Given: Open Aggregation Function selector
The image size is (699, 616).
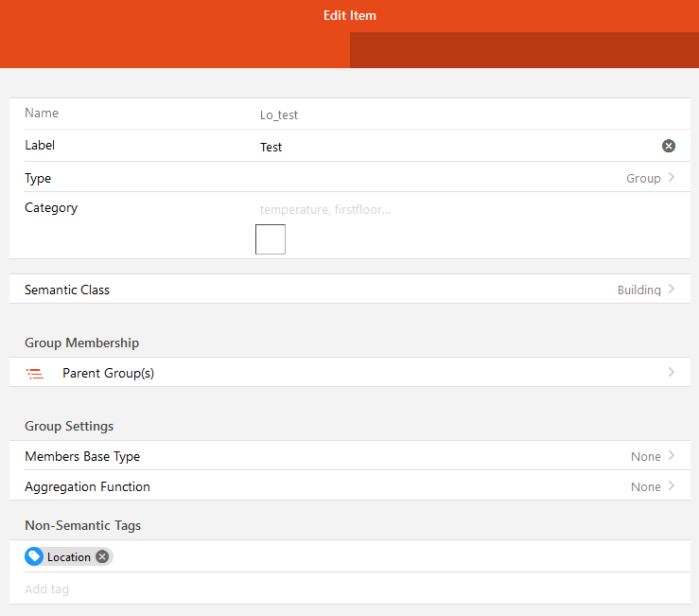Looking at the screenshot, I should click(x=350, y=486).
